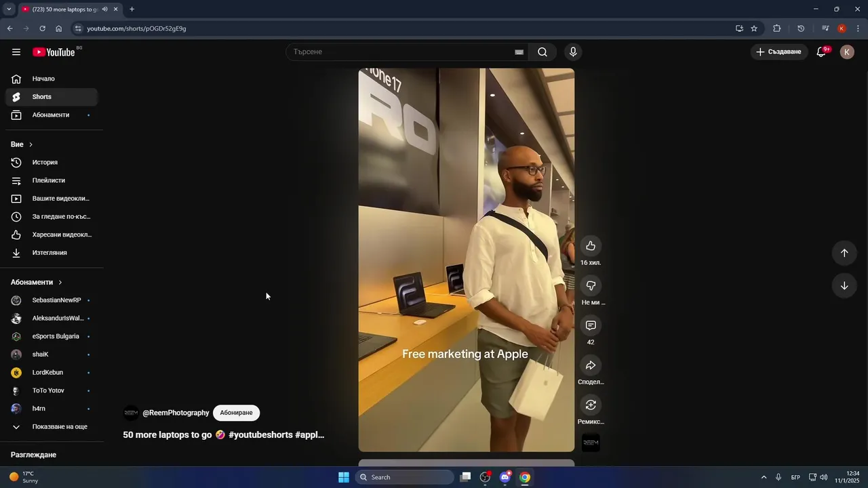Start voice search with the microphone icon
868x488 pixels.
point(573,52)
